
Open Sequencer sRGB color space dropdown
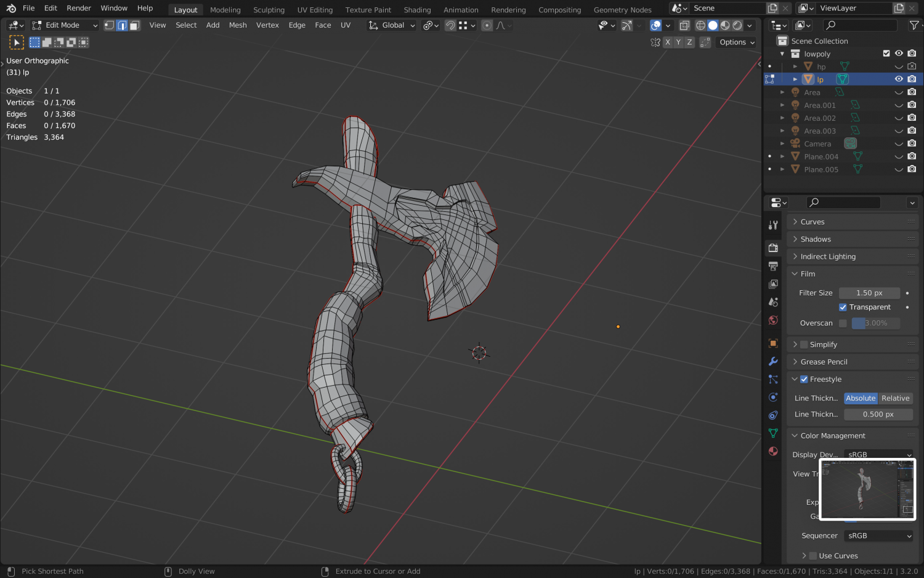tap(878, 536)
